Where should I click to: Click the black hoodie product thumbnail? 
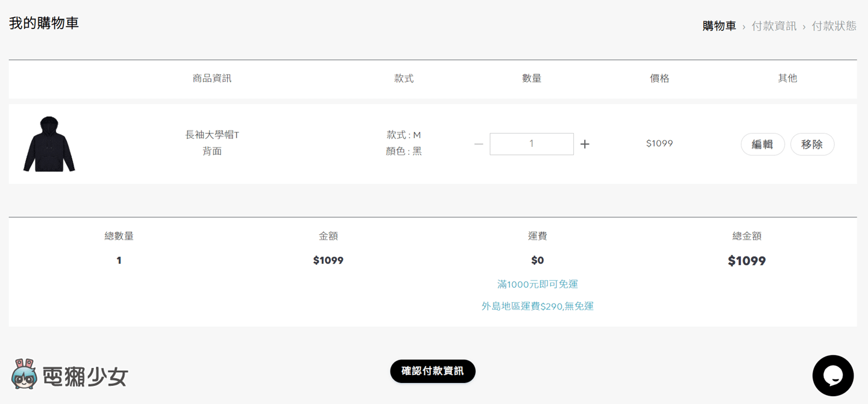click(x=49, y=145)
